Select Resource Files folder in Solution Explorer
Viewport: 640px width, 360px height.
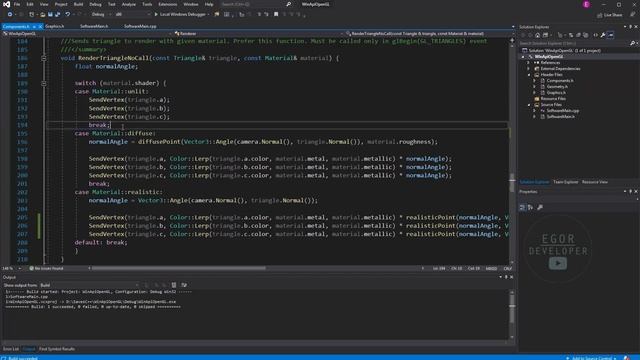click(553, 98)
